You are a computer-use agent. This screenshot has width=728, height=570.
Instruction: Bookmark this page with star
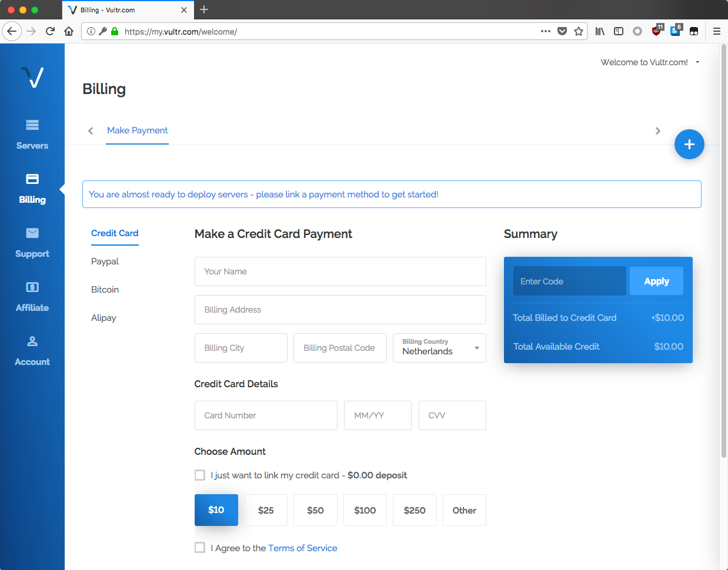[579, 31]
